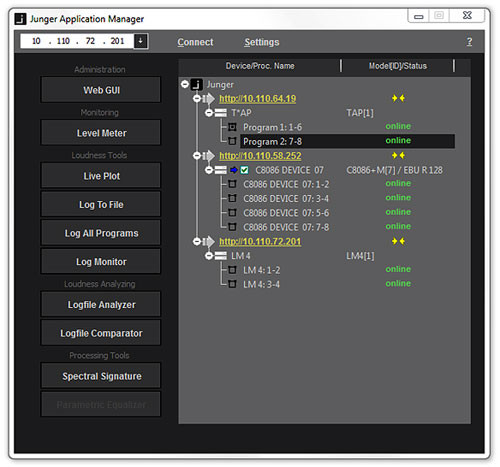Viewport: 500px width, 467px height.
Task: Click the program icon beside Program 2: 7-8
Action: 232,141
